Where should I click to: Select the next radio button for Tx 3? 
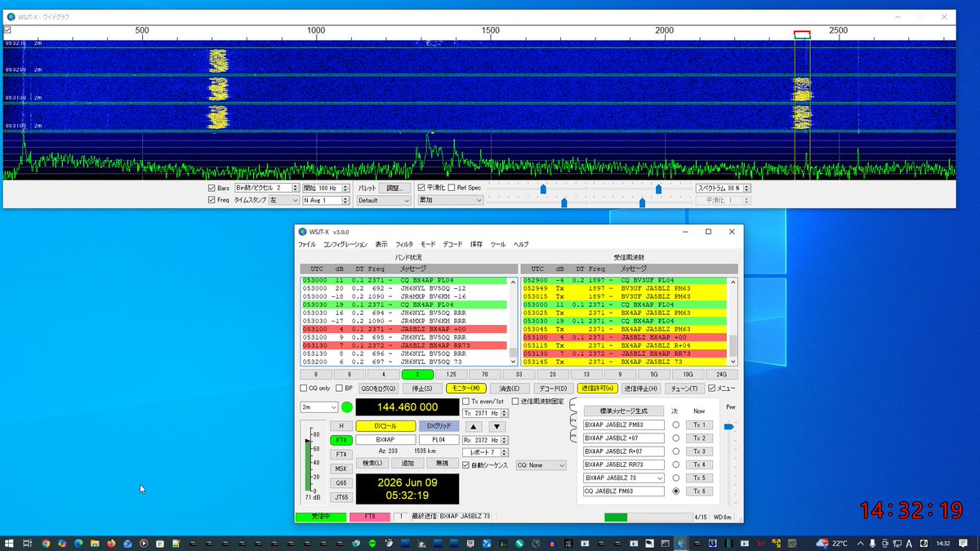(x=675, y=451)
